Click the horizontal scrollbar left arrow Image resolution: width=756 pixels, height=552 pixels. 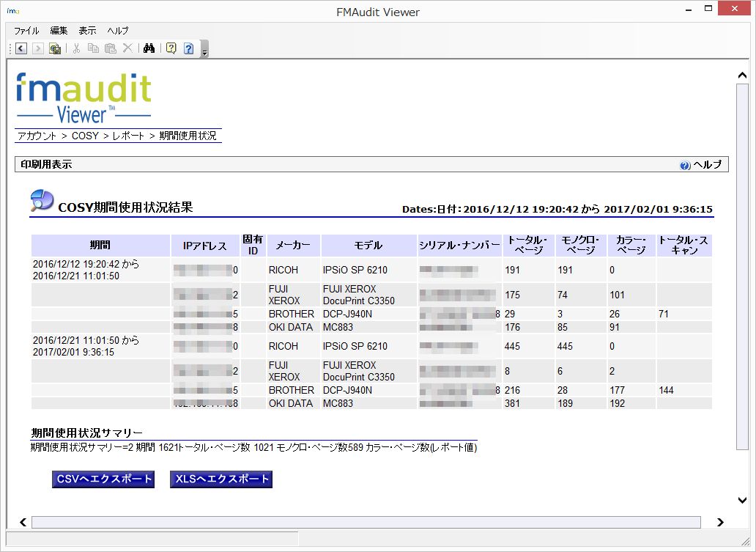pos(23,522)
